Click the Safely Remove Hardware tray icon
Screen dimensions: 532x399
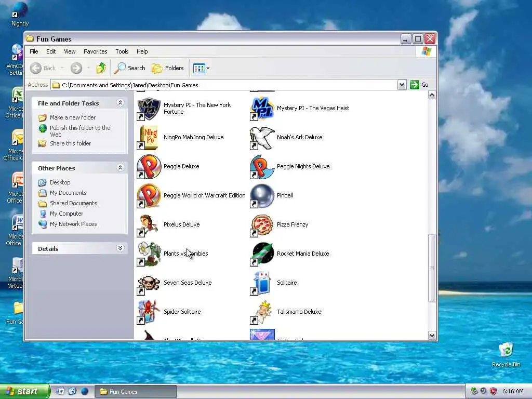tap(474, 391)
